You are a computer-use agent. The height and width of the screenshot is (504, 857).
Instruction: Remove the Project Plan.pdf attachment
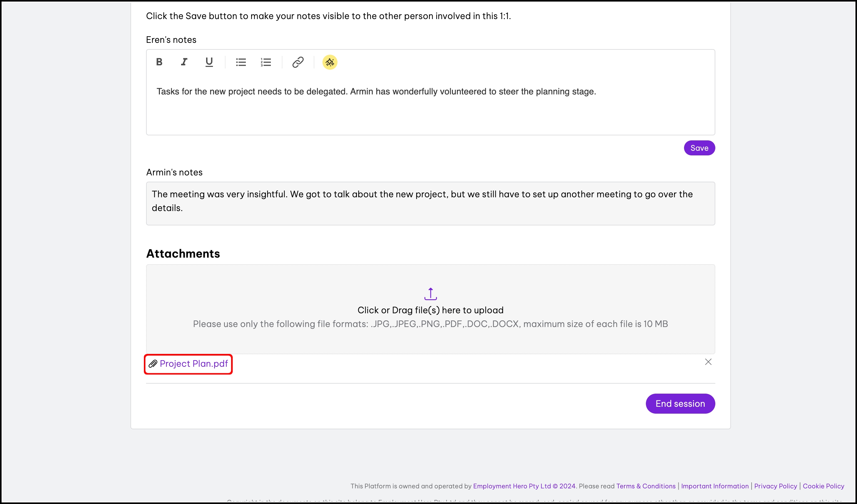[708, 362]
